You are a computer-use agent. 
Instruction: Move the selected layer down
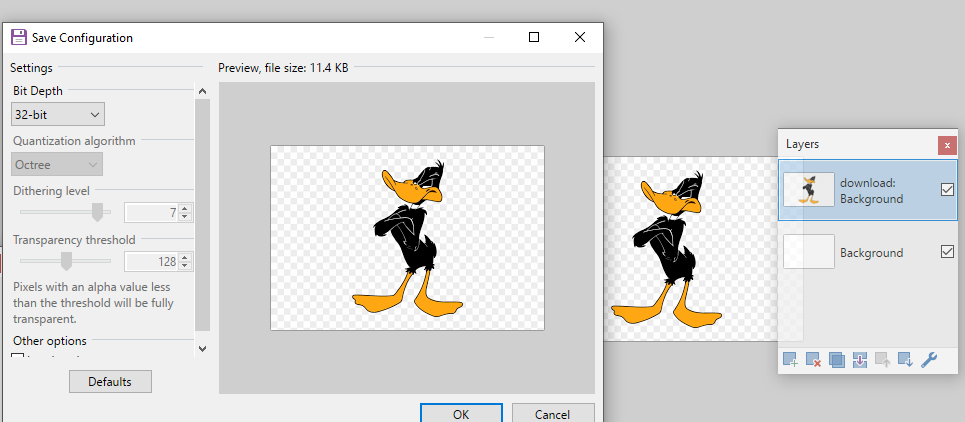coord(905,360)
